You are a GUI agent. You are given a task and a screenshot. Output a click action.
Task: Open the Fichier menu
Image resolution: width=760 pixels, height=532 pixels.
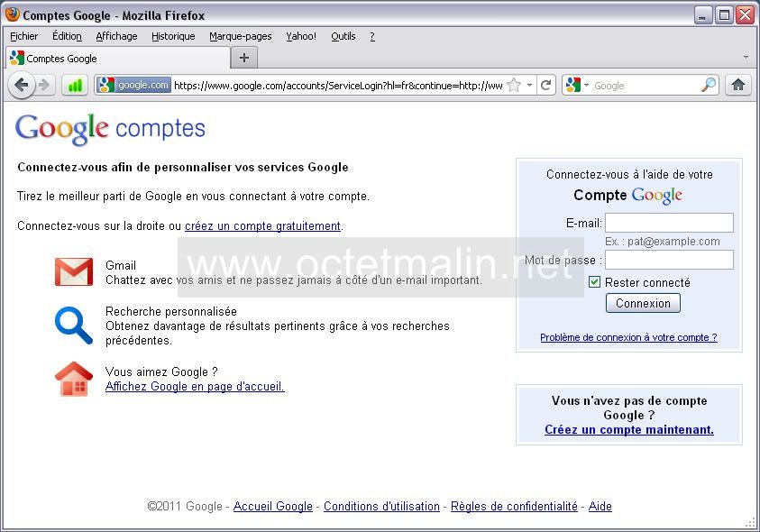[23, 36]
